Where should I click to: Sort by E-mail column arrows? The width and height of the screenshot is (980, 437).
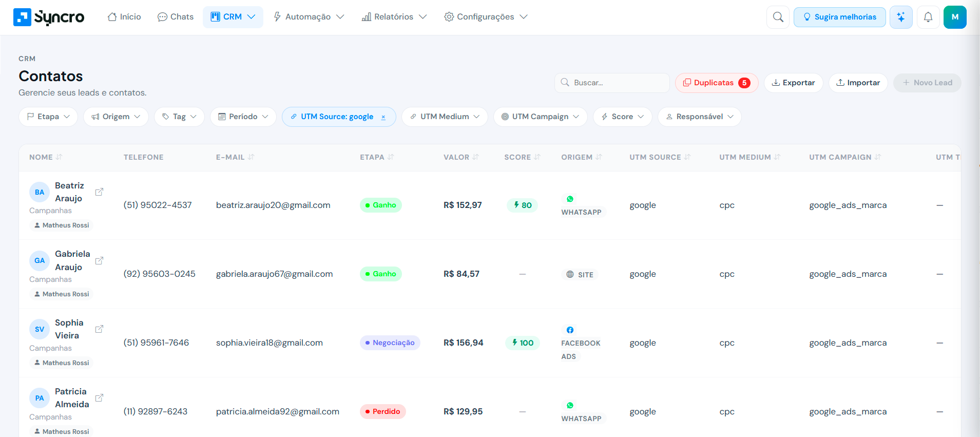251,157
